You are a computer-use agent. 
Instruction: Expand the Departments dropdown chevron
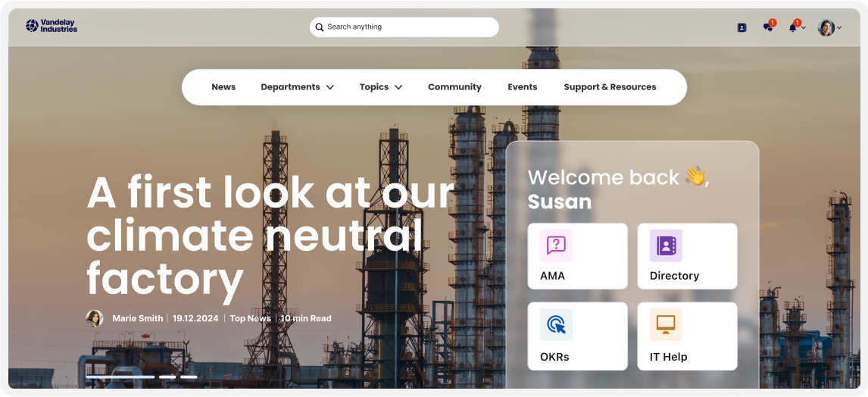coord(330,87)
